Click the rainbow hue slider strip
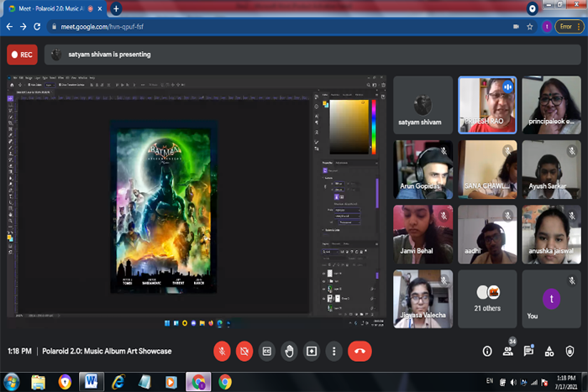This screenshot has height=392, width=588. pyautogui.click(x=374, y=127)
